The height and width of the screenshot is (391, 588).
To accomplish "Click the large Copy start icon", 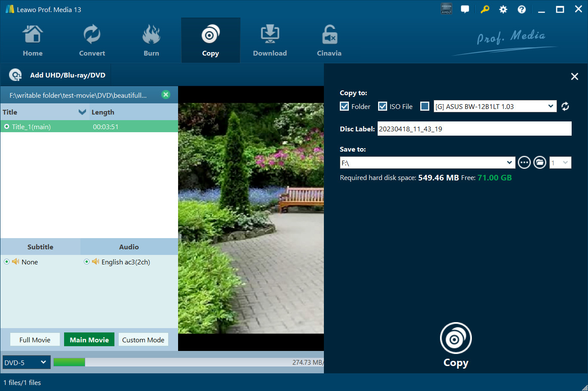I will [x=456, y=338].
